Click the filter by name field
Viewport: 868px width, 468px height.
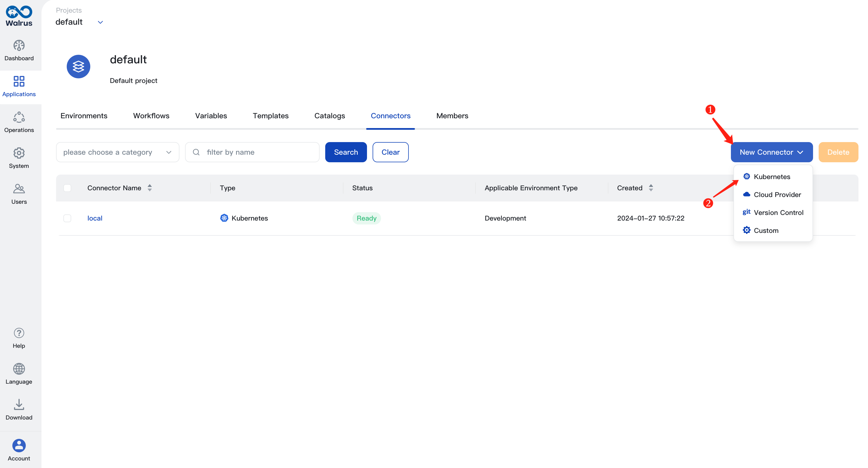point(252,152)
